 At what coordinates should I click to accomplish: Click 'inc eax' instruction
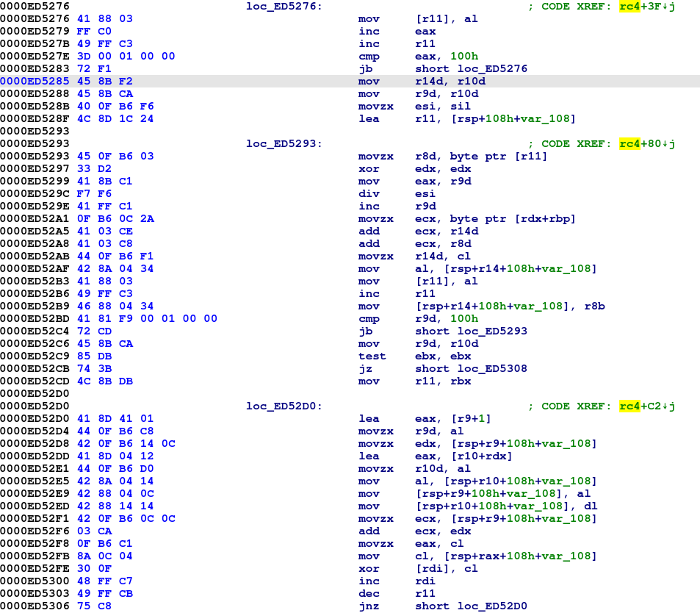tap(397, 32)
